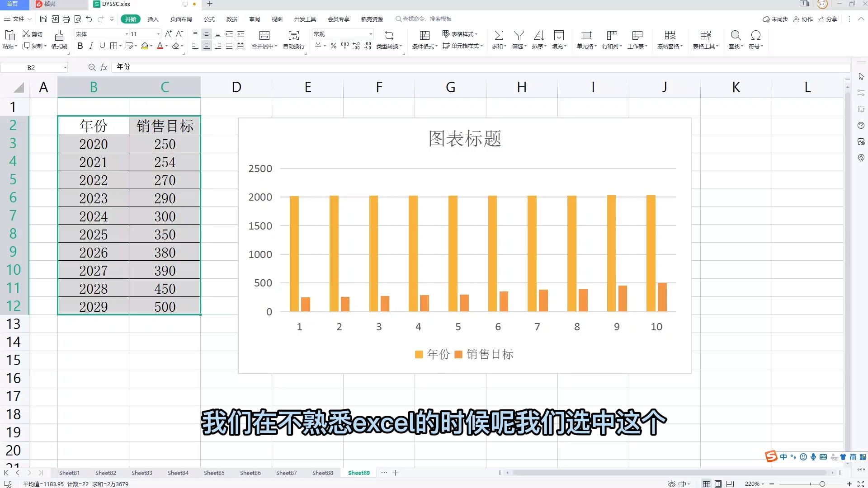Click the Print icon in quick access toolbar
This screenshot has width=868, height=488.
click(66, 19)
